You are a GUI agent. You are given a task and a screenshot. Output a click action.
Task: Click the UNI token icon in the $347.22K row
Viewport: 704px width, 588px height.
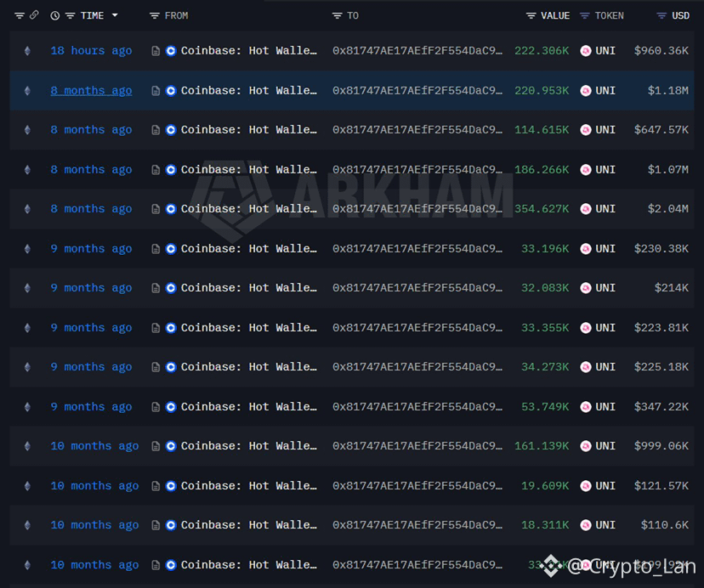[586, 407]
